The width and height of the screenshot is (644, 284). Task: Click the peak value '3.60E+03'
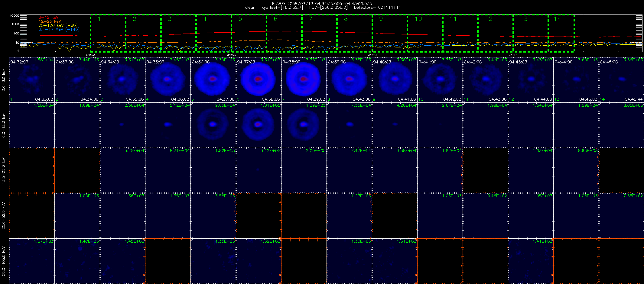(x=588, y=60)
